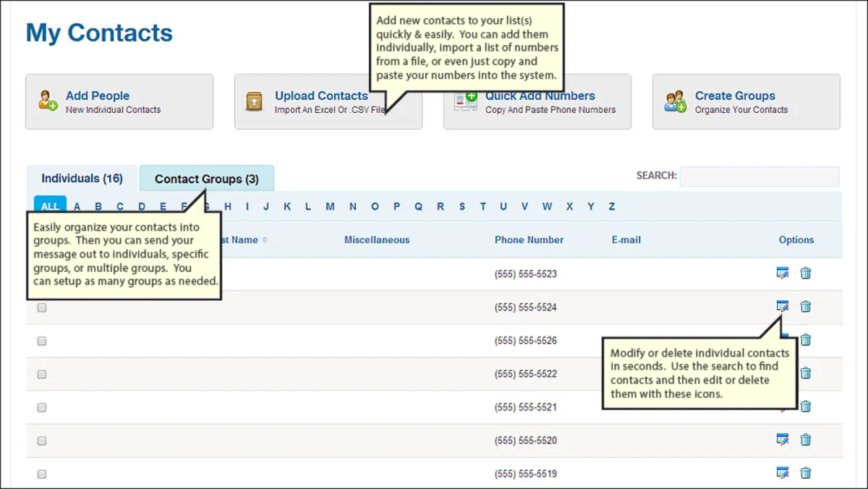Delete the contact with number 555-5524
868x489 pixels.
click(x=806, y=306)
